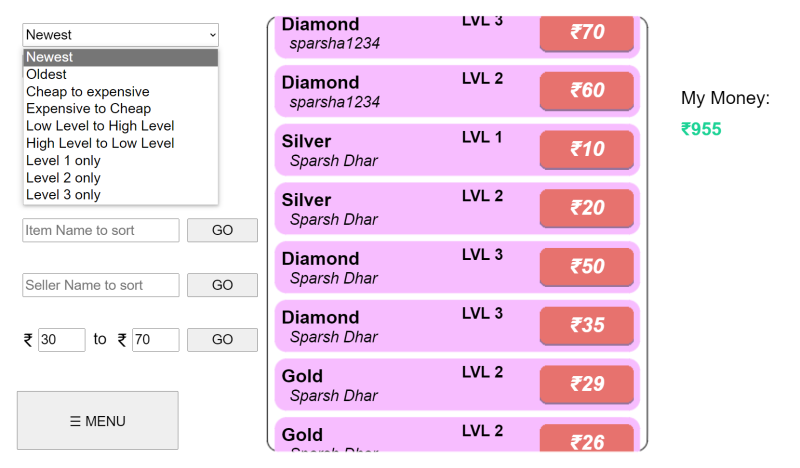This screenshot has width=800, height=468.
Task: Focus the Seller Name to sort field
Action: [101, 285]
